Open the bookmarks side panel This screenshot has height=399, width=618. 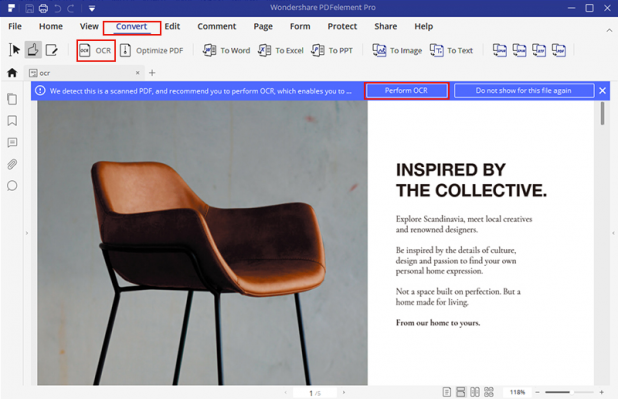[12, 121]
